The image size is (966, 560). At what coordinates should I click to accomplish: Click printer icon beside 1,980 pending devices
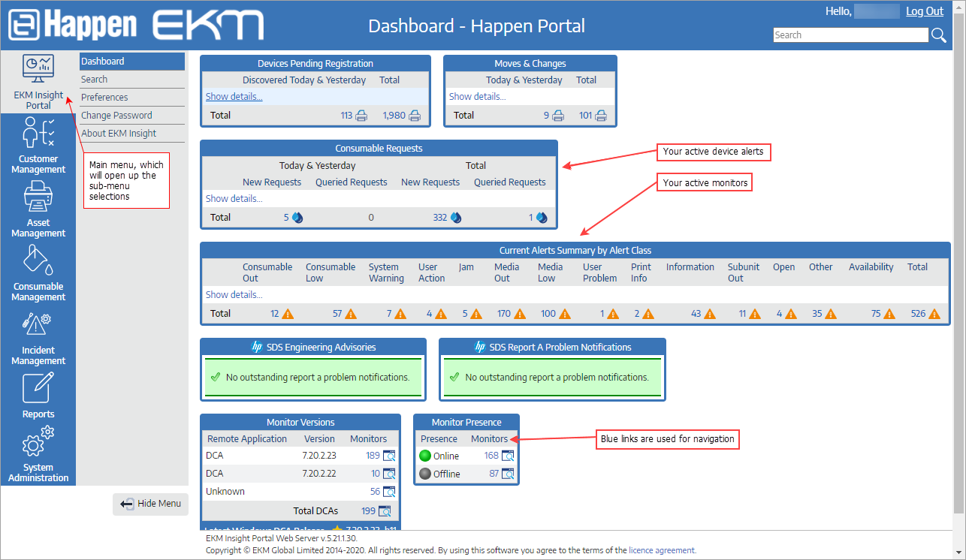[x=415, y=116]
